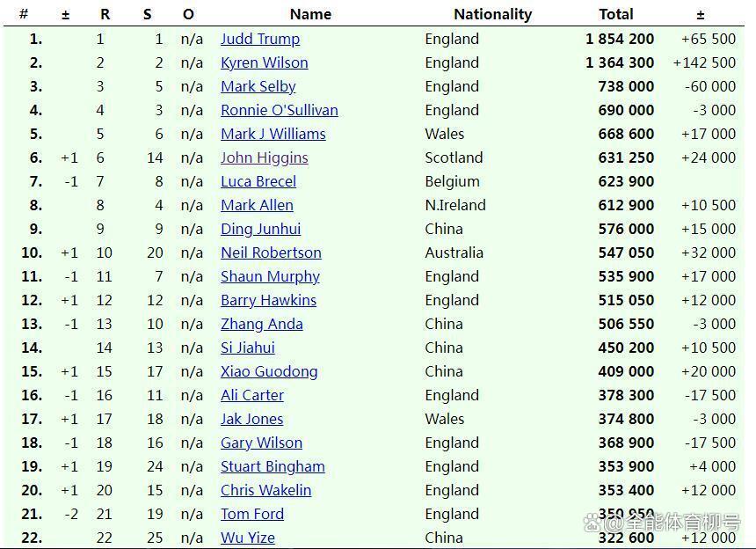
Task: Open the Mark J Williams link
Action: tap(273, 134)
